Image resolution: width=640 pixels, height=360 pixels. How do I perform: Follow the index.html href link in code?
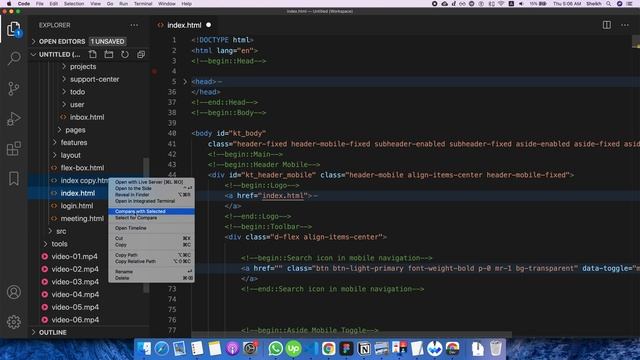click(283, 196)
